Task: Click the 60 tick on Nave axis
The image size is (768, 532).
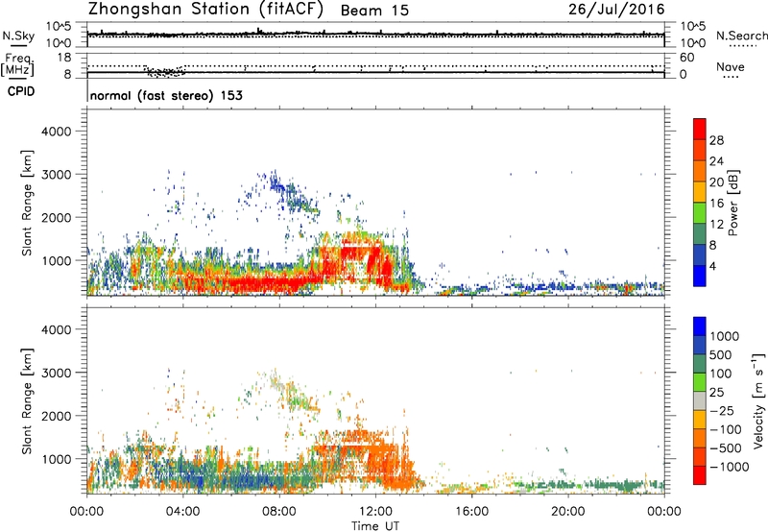Action: (686, 58)
